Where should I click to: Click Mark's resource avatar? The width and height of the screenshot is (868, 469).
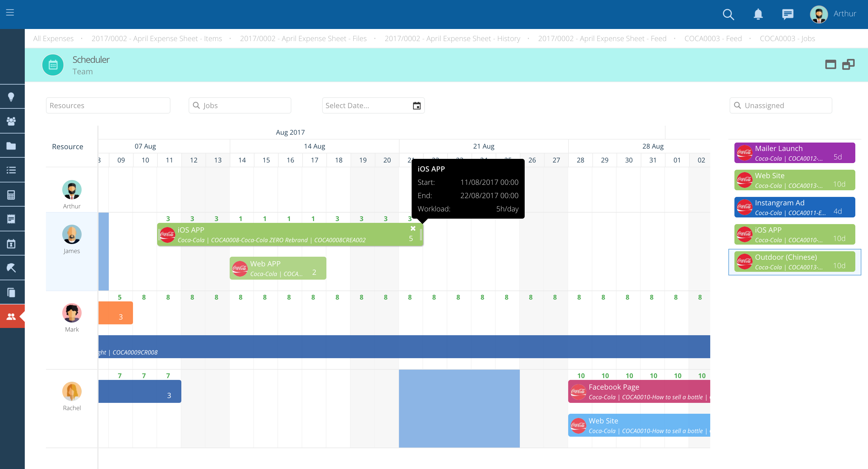point(72,313)
